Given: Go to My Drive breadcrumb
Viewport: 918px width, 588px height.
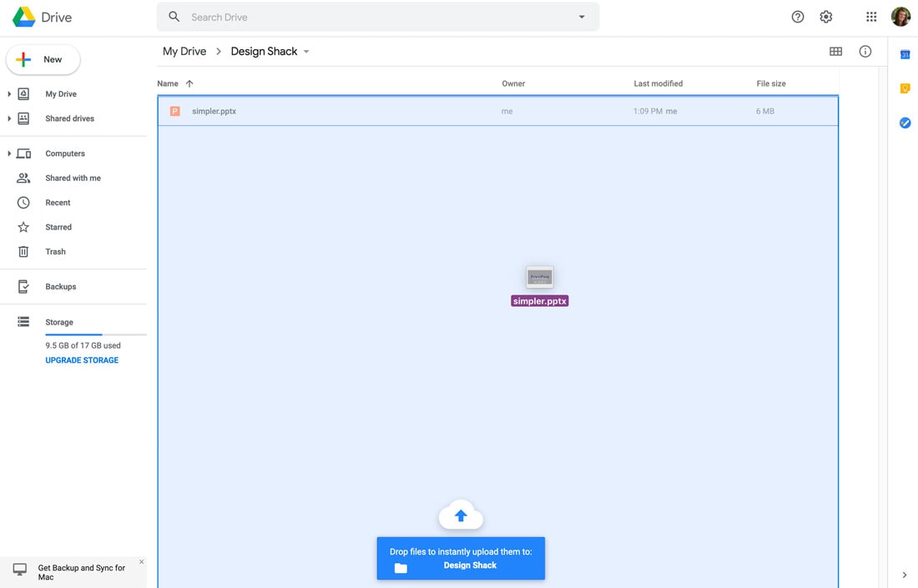Looking at the screenshot, I should [x=184, y=52].
